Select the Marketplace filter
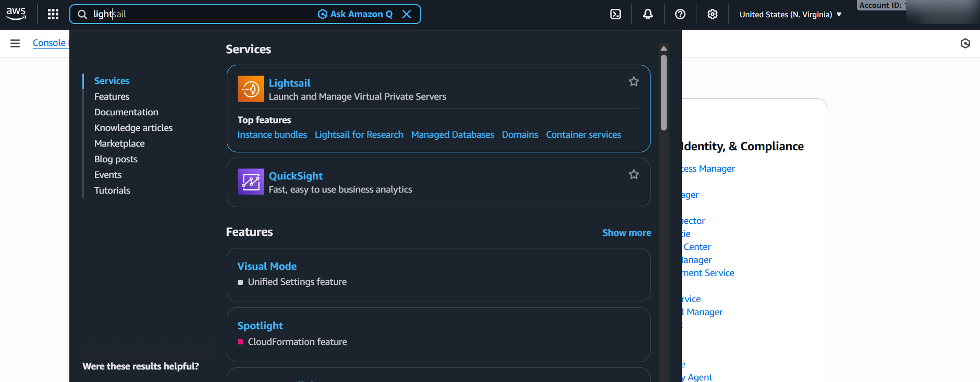The image size is (980, 382). (119, 144)
